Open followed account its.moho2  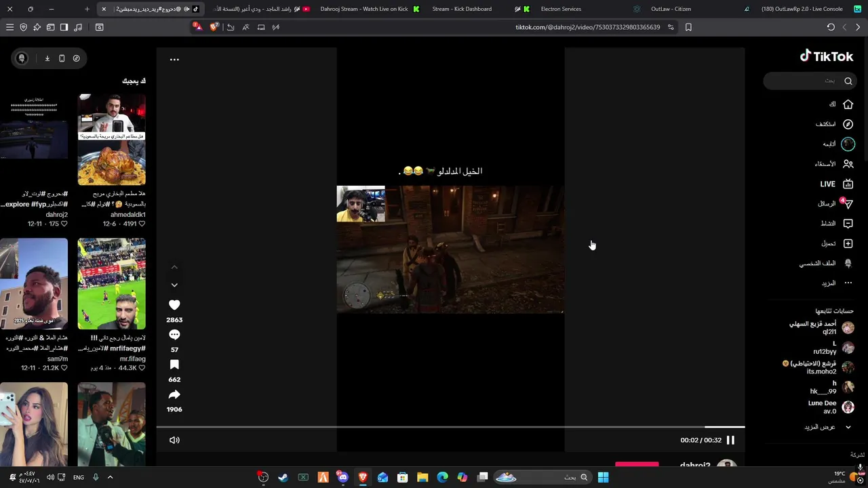[x=818, y=367]
